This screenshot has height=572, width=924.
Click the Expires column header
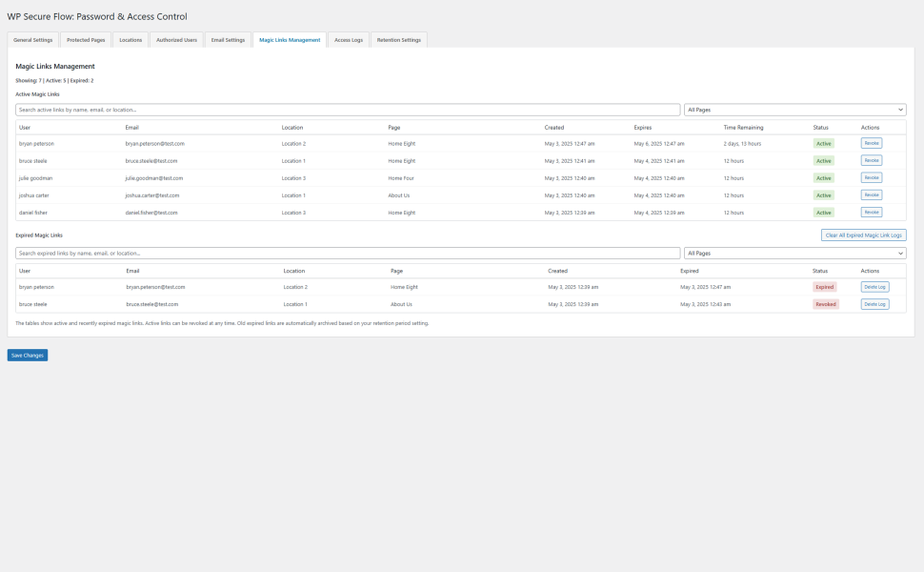[x=642, y=128]
